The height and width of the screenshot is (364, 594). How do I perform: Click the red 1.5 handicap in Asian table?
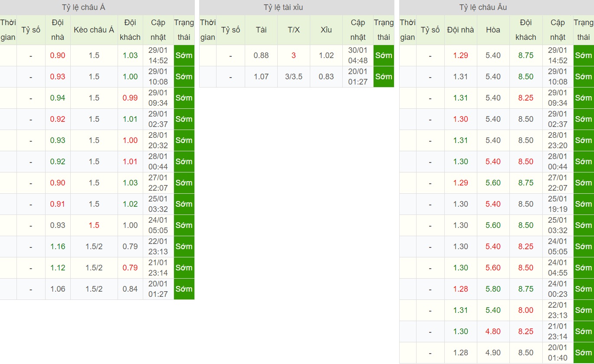pos(94,225)
